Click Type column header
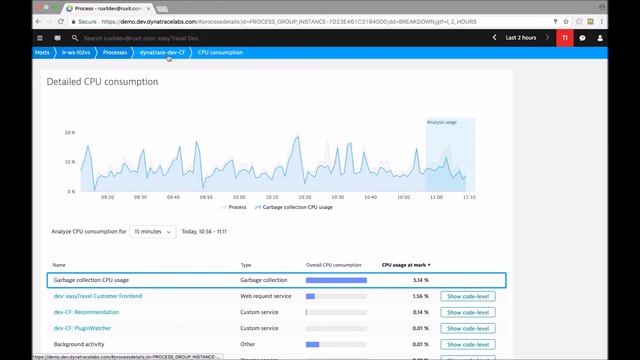 pos(246,265)
